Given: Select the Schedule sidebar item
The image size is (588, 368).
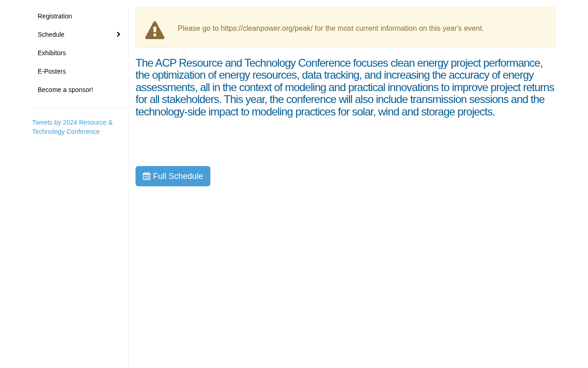Looking at the screenshot, I should (x=80, y=34).
